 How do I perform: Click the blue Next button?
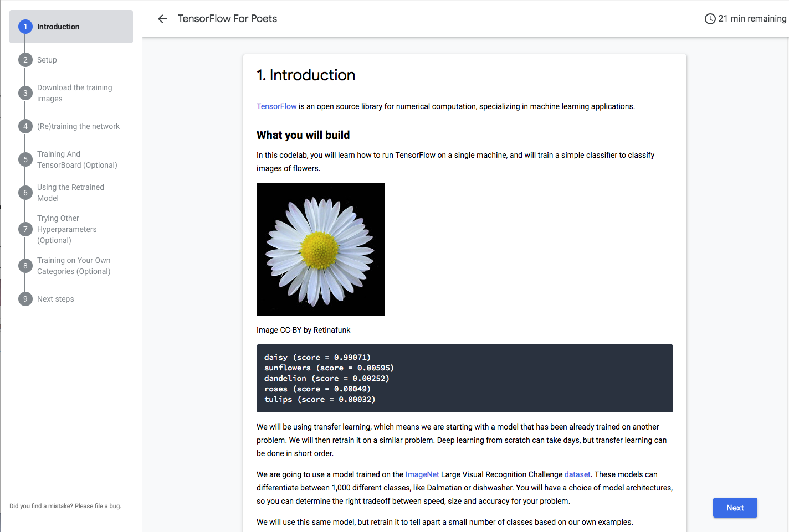tap(735, 508)
